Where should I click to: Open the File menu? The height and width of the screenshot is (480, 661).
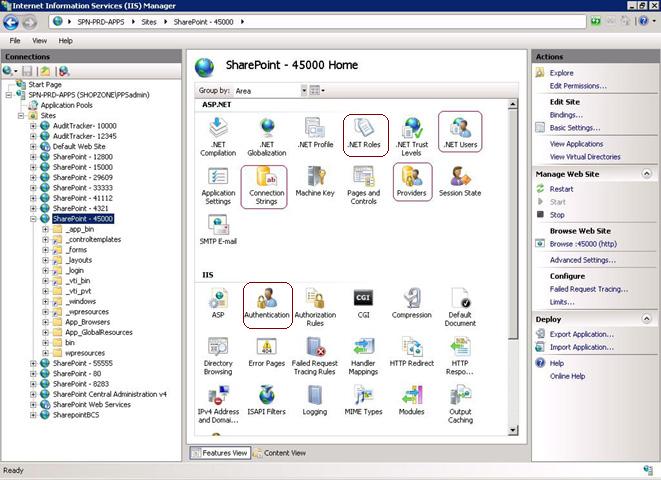15,41
